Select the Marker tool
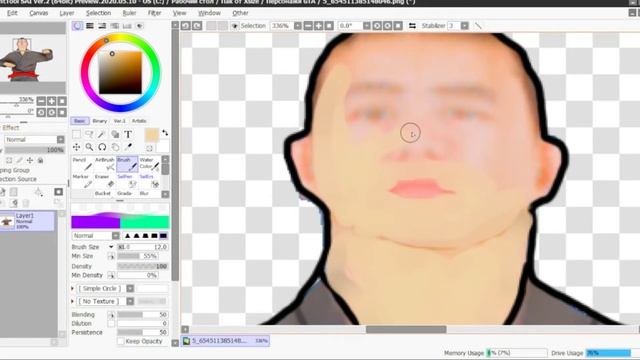 (83, 181)
